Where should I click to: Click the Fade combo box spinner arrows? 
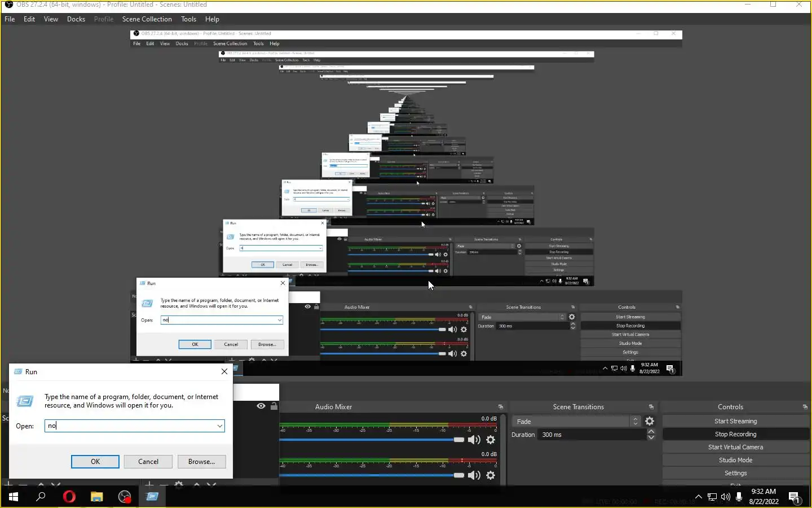pyautogui.click(x=636, y=422)
